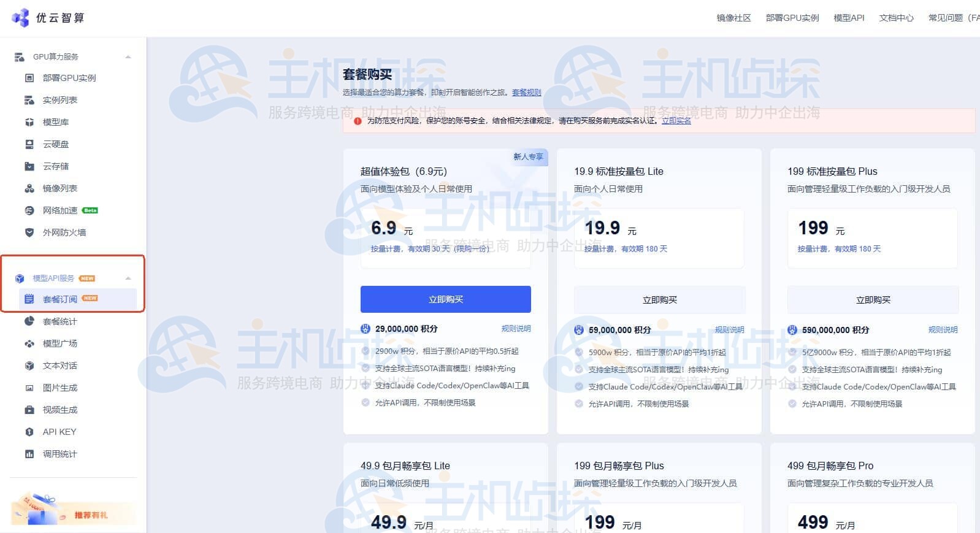The image size is (980, 533).
Task: Go to 套餐统计 in the sidebar
Action: 60,321
